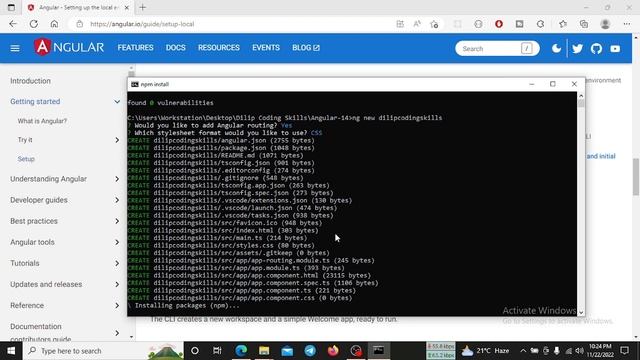Screen dimensions: 640x360
Task: Open Telegram from taskbar
Action: pyautogui.click(x=310, y=351)
